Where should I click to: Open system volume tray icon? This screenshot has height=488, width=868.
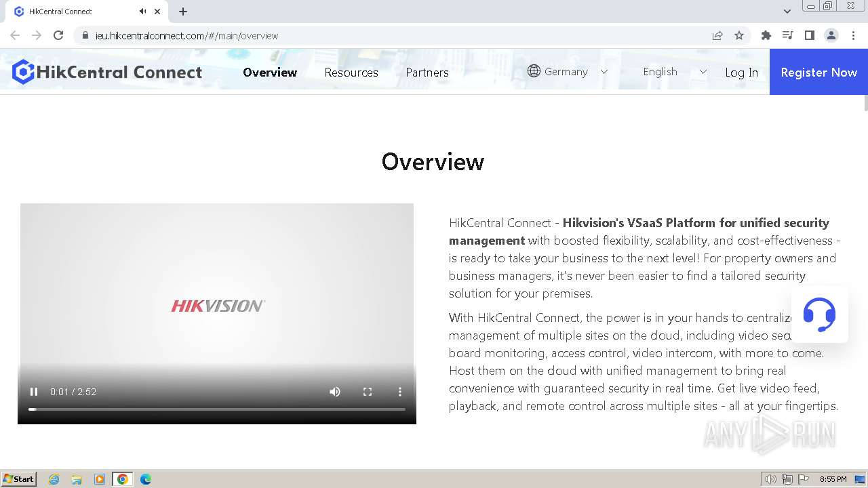pyautogui.click(x=771, y=479)
